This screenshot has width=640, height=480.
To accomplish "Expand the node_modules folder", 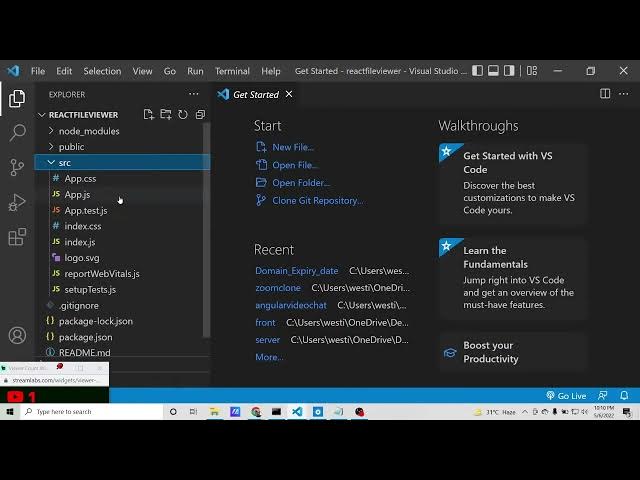I will (x=123, y=131).
